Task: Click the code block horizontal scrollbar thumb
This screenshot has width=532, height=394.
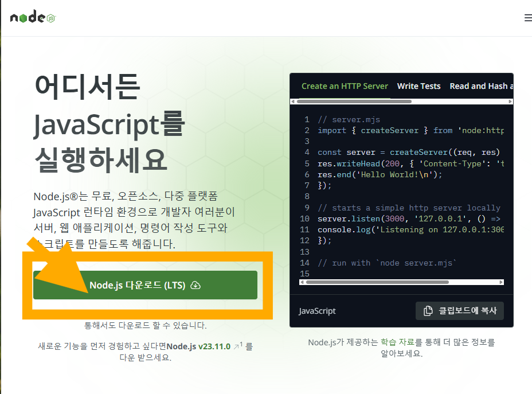Action: 377,282
